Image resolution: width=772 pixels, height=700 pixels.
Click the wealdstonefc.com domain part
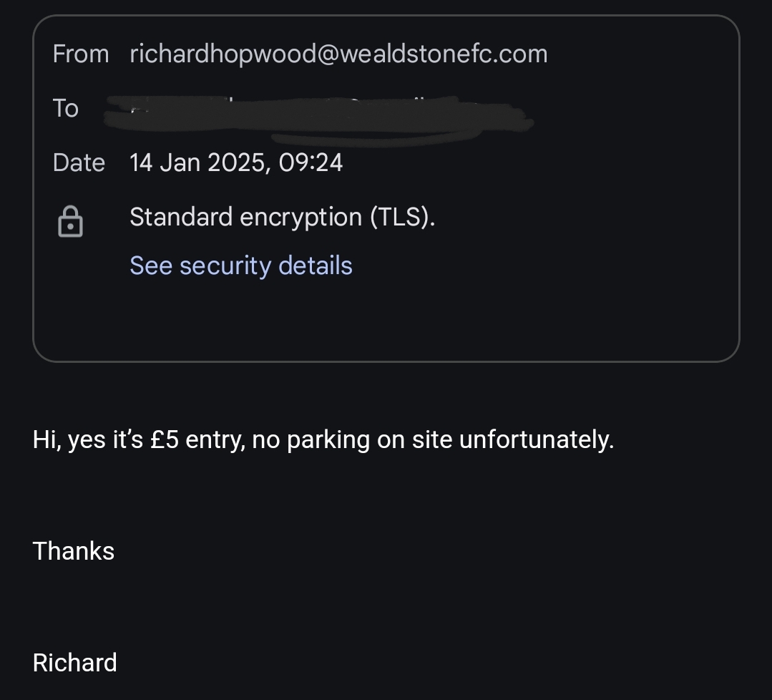pos(444,54)
